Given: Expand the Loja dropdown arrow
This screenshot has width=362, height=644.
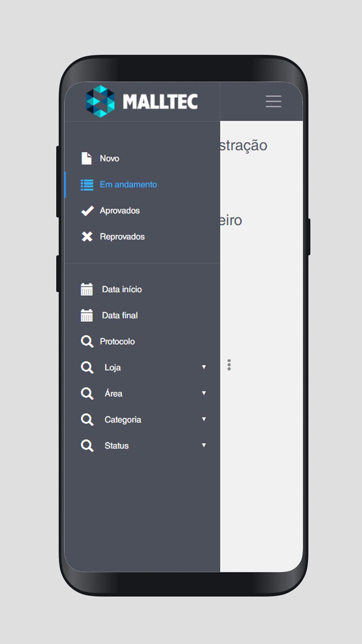Looking at the screenshot, I should 203,367.
